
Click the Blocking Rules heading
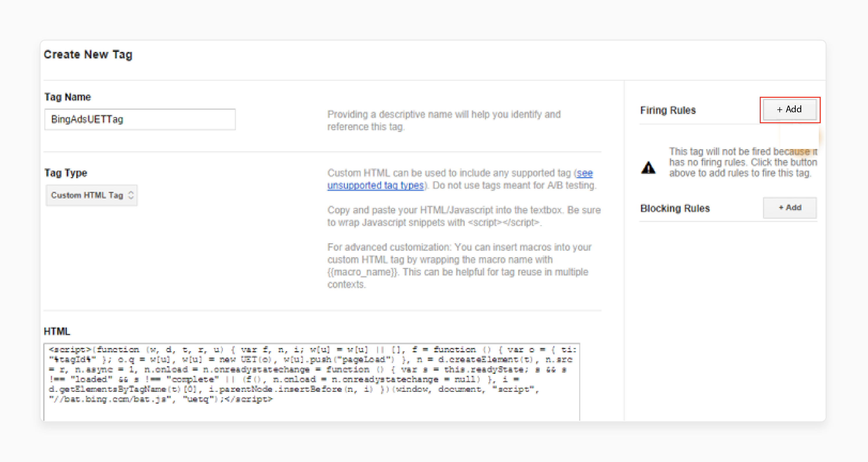675,208
